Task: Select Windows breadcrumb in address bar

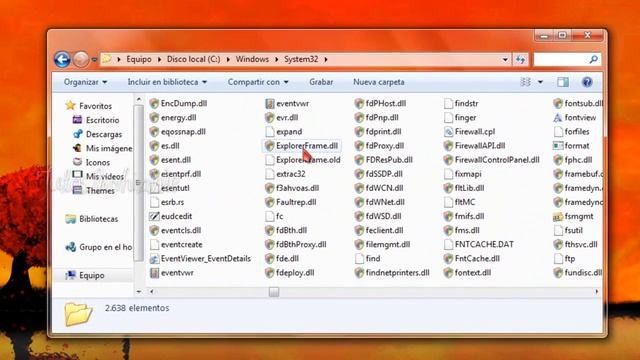Action: click(252, 59)
